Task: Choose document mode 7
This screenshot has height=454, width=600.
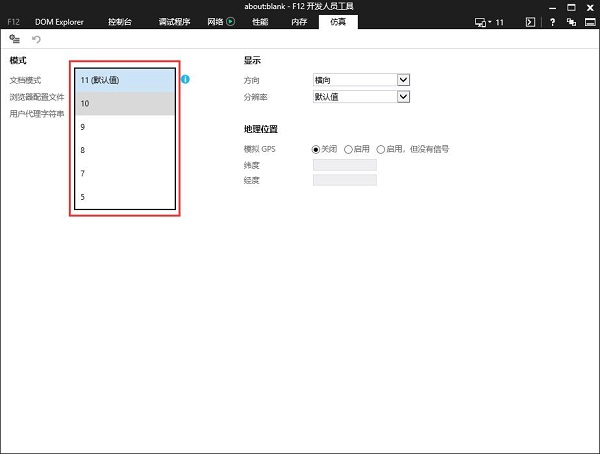Action: click(125, 174)
